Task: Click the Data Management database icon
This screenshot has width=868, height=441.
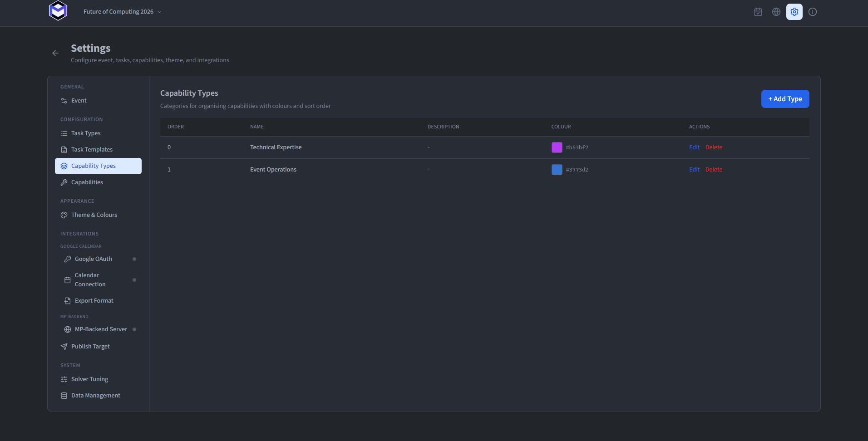Action: coord(64,396)
